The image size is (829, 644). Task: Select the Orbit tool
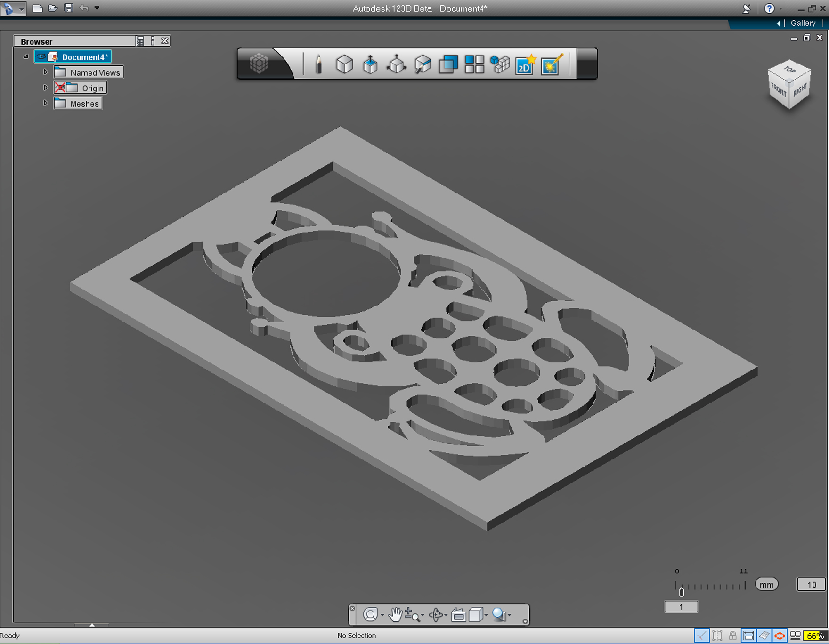436,614
